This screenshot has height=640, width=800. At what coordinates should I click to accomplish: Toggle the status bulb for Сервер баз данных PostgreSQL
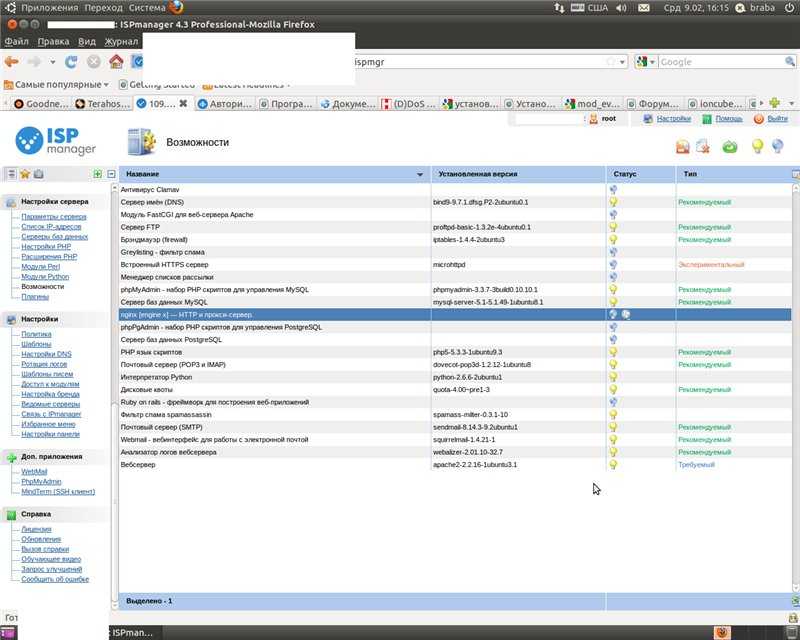613,339
